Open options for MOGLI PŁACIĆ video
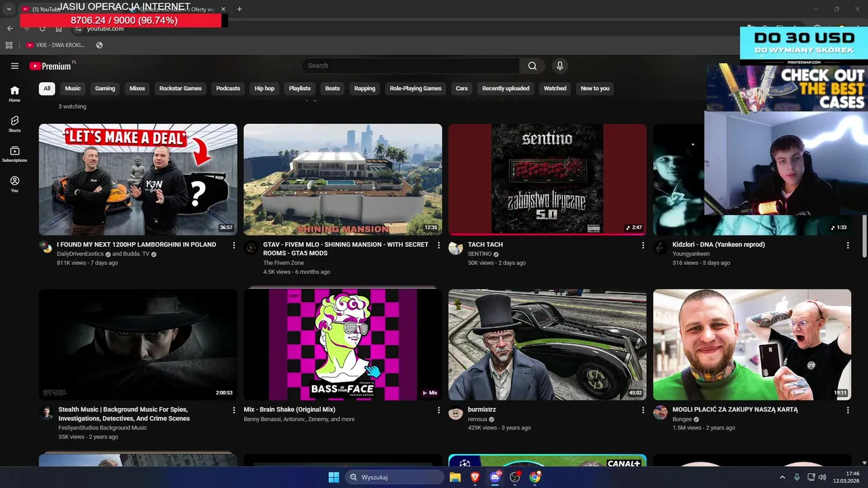The height and width of the screenshot is (488, 868). click(x=848, y=410)
